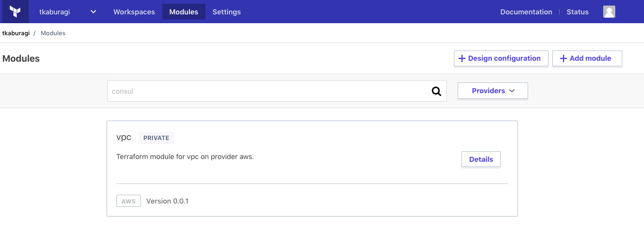
Task: Open the Settings tab
Action: coord(226,12)
